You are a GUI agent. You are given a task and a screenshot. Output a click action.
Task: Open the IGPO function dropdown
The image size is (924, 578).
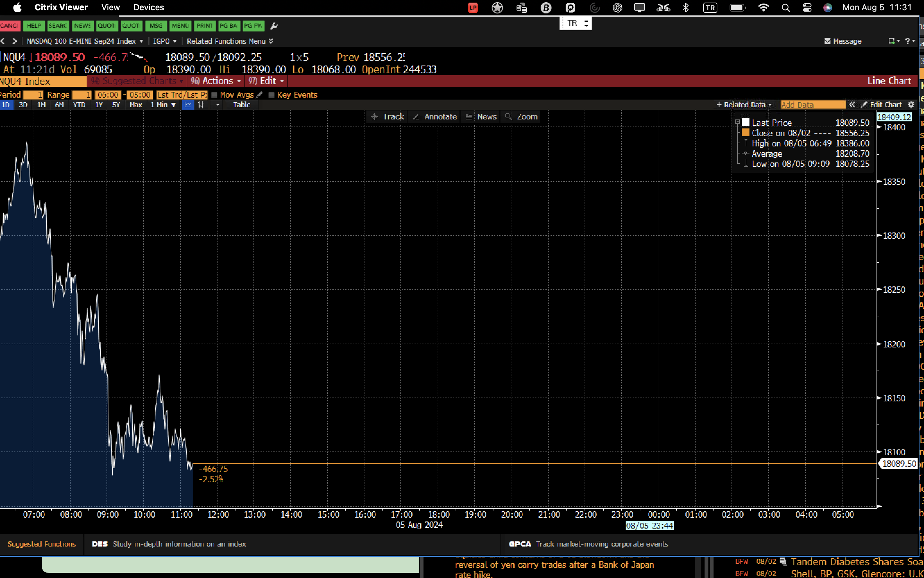pyautogui.click(x=165, y=41)
